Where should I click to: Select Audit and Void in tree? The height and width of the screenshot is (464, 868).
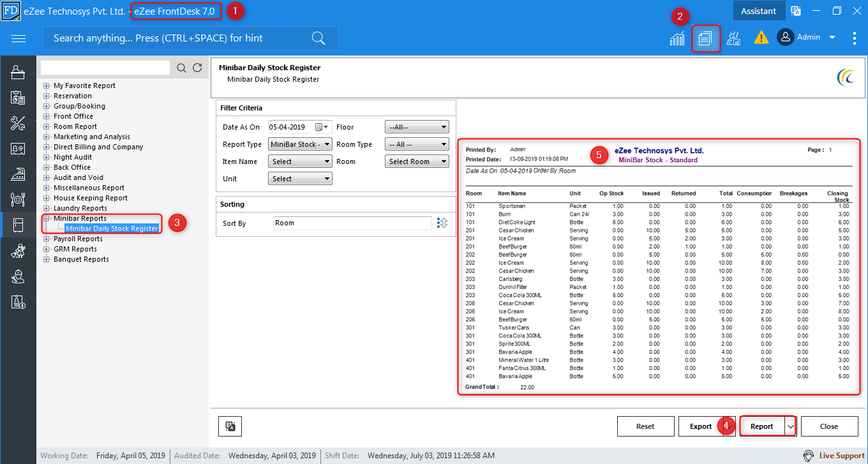click(79, 177)
